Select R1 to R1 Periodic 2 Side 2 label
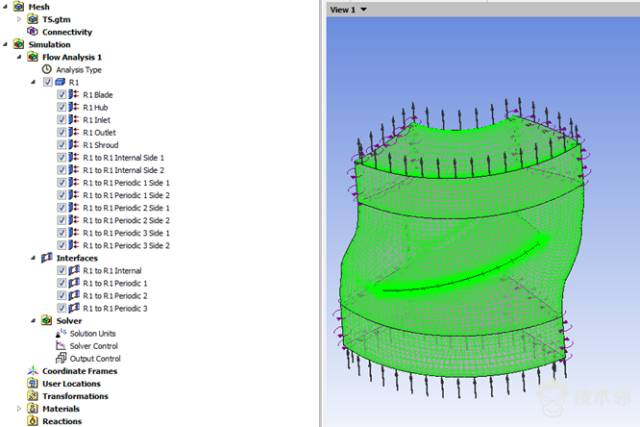The height and width of the screenshot is (427, 640). click(126, 220)
